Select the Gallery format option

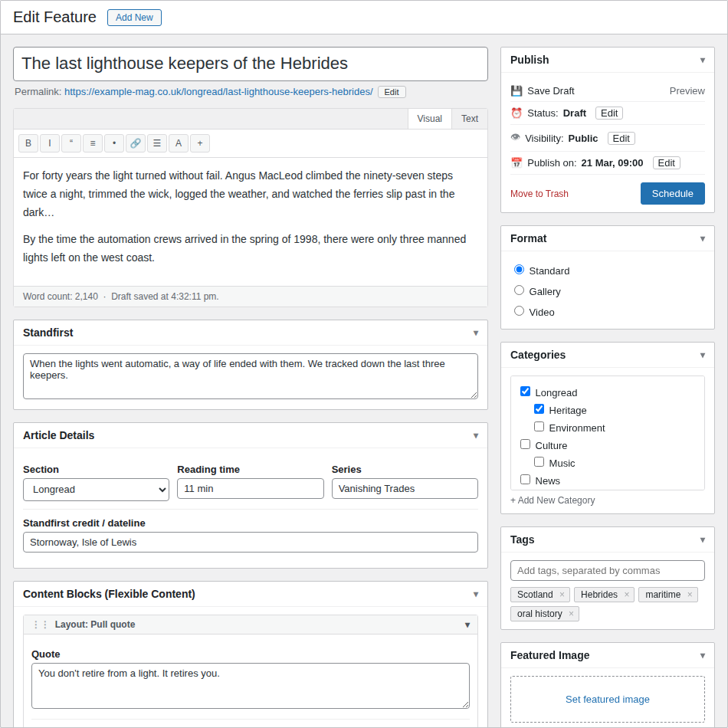tap(519, 290)
